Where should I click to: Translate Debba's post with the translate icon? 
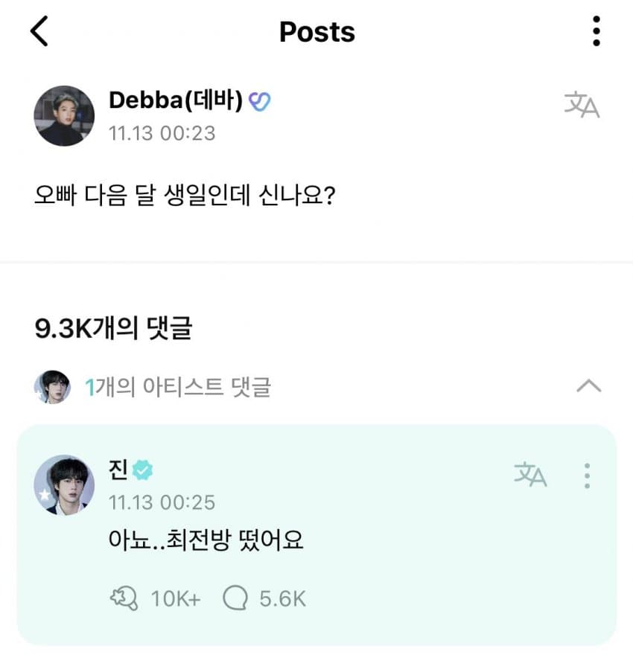tap(582, 106)
